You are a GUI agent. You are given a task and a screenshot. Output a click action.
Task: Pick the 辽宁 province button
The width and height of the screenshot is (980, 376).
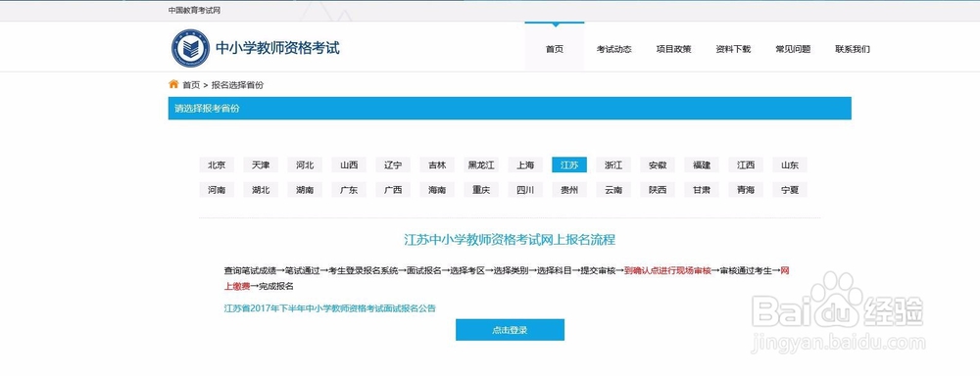(x=393, y=164)
